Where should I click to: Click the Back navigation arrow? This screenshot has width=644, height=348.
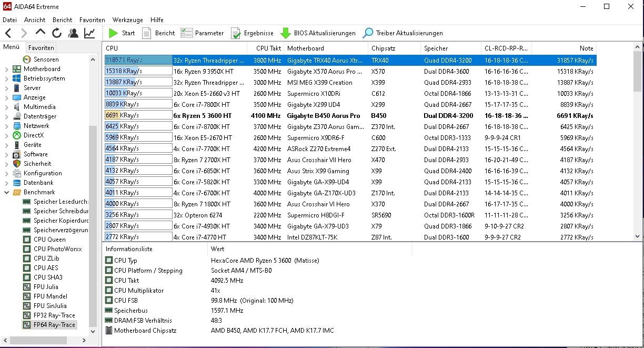[8, 33]
